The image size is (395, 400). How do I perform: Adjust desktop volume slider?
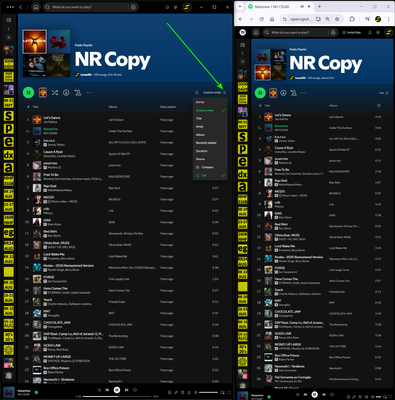[x=209, y=392]
